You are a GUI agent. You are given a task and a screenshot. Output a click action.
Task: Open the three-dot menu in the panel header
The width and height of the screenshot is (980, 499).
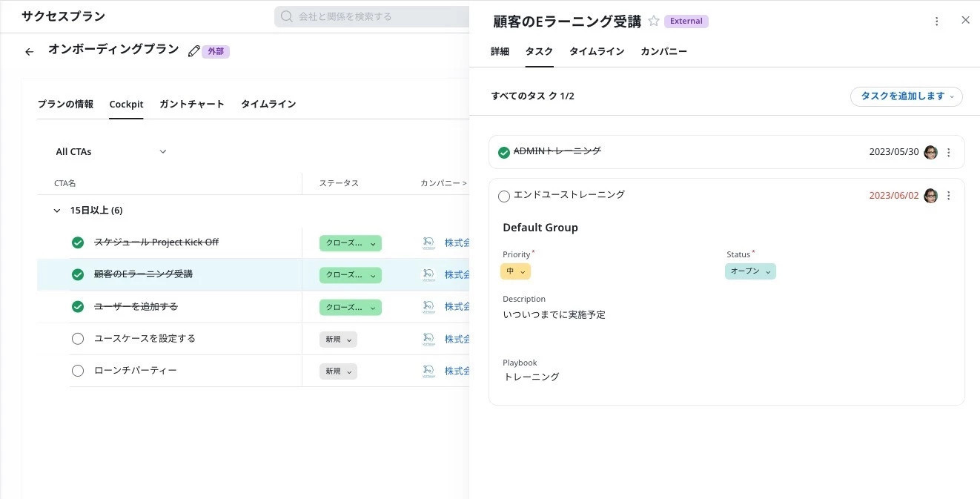pyautogui.click(x=937, y=22)
